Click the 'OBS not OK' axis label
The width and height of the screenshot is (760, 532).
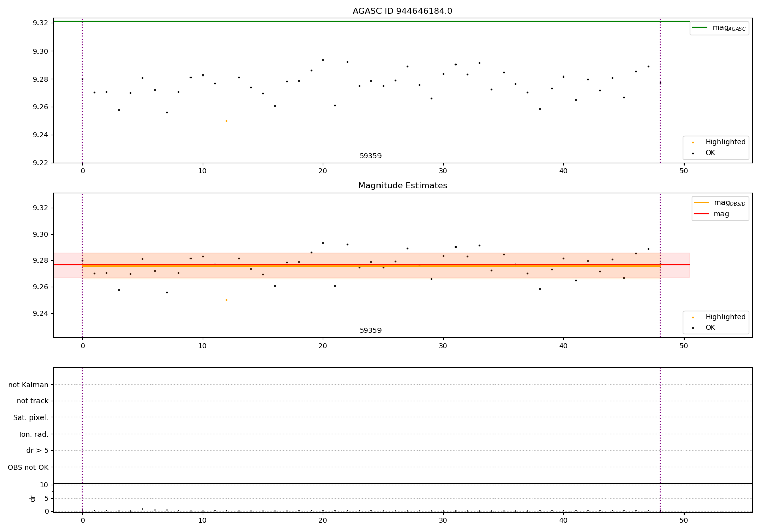(x=28, y=467)
